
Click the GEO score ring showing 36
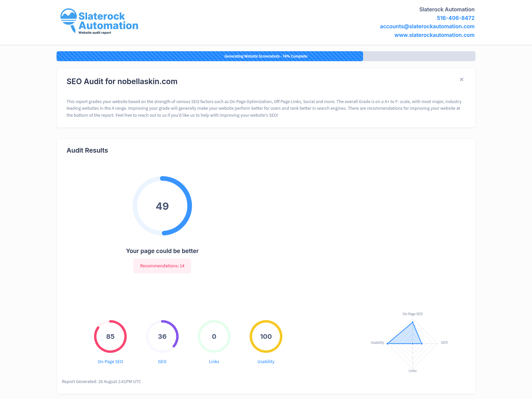tap(162, 336)
